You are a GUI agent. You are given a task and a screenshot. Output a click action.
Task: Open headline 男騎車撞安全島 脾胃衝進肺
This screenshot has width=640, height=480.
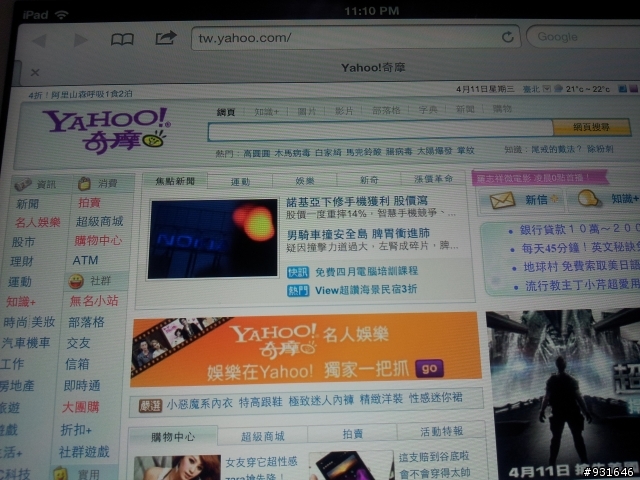358,233
